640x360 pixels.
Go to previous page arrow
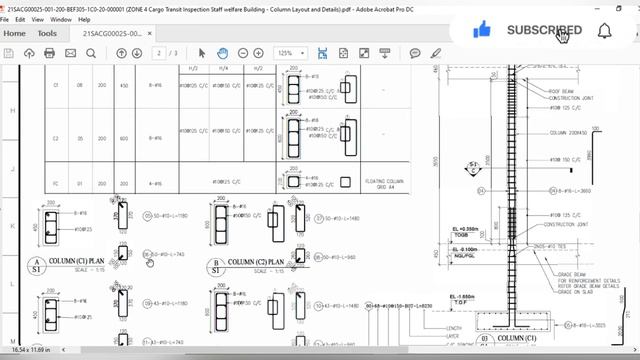point(121,53)
